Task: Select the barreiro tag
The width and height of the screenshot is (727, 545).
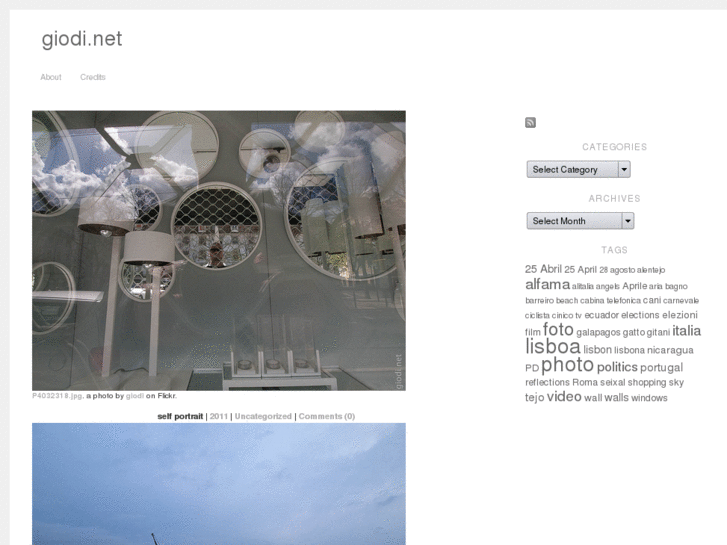Action: (x=539, y=301)
